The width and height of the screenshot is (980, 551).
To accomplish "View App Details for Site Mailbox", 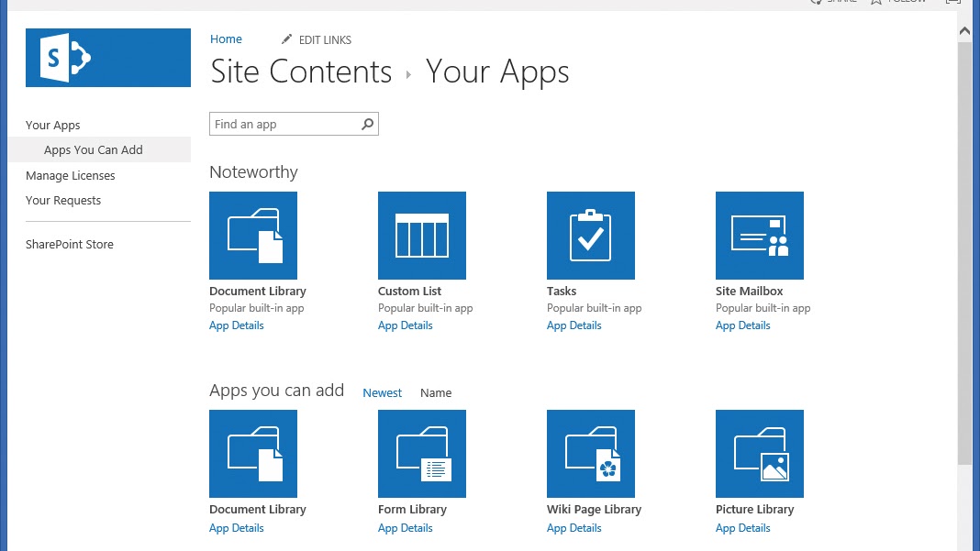I will click(x=742, y=325).
